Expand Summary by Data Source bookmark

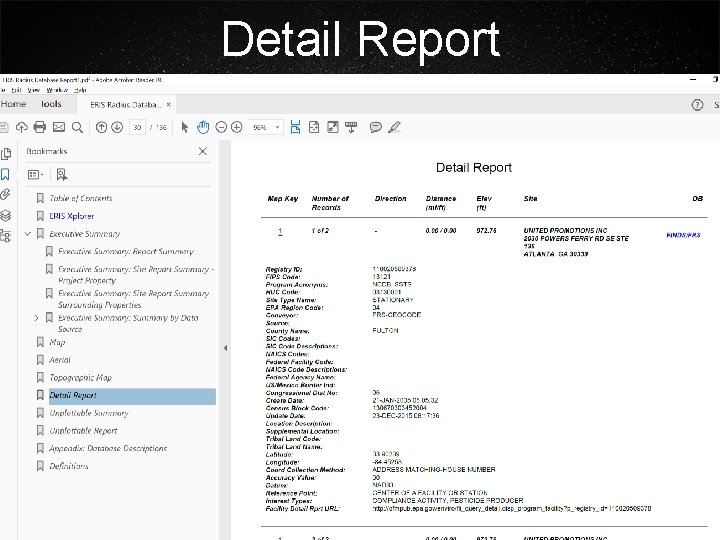click(37, 317)
